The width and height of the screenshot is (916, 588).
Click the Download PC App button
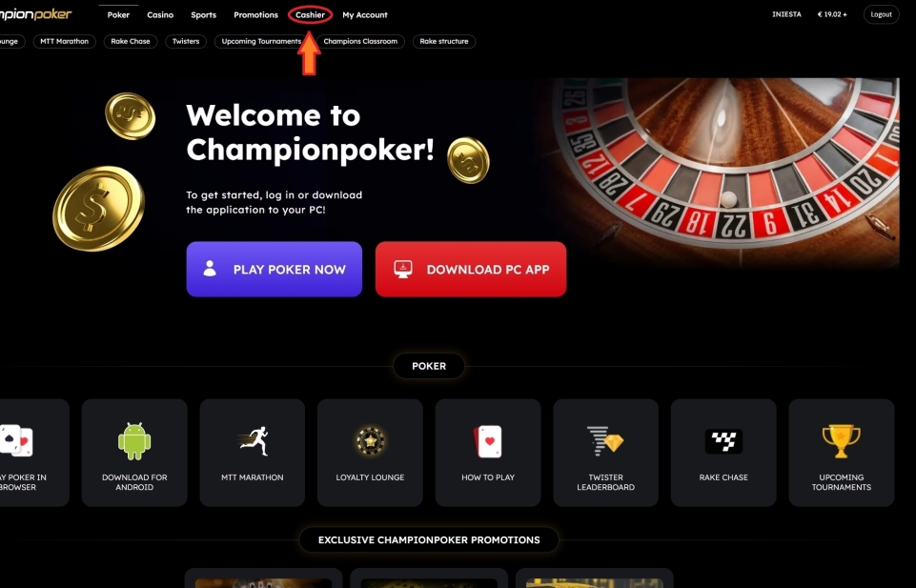click(471, 269)
